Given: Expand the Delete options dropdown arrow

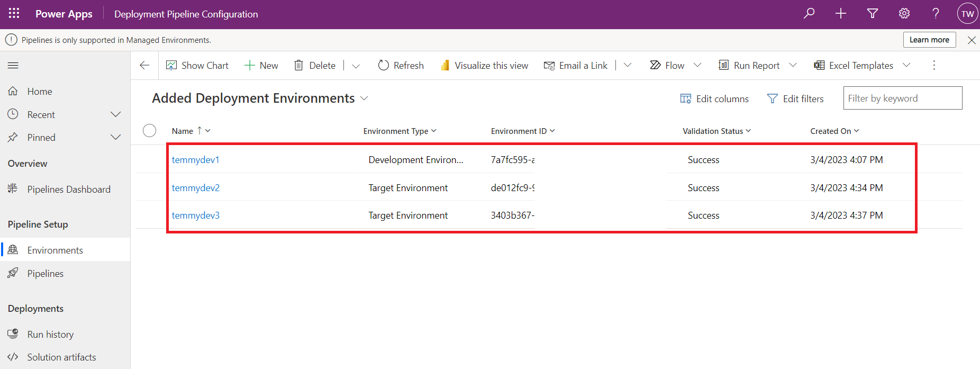Looking at the screenshot, I should 356,66.
